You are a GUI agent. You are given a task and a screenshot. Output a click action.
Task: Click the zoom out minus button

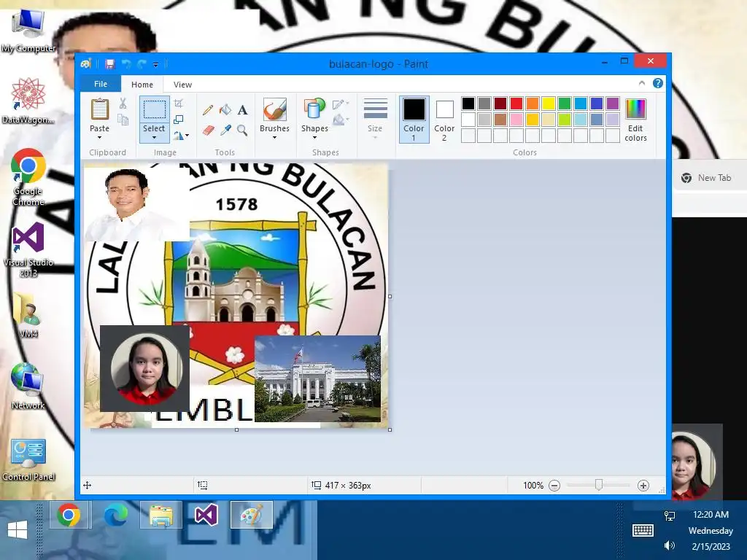(554, 485)
